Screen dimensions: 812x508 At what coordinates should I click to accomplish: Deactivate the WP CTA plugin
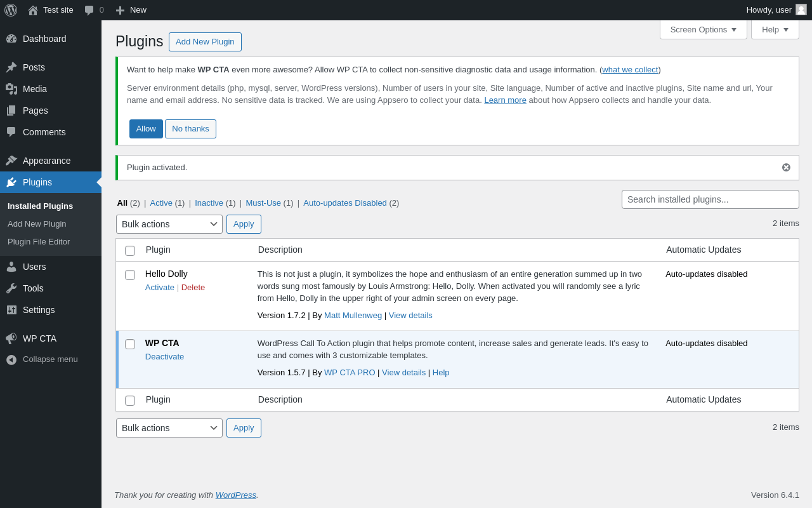(x=164, y=357)
